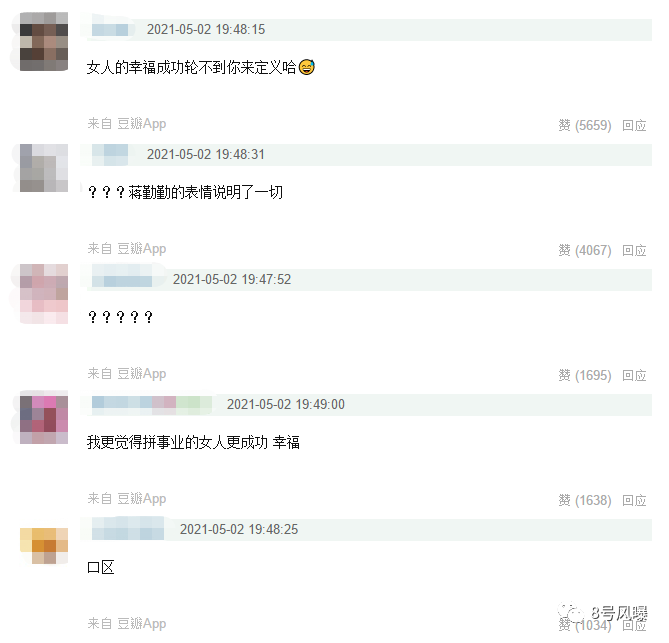Reply to the 19:47:52 comment
669x643 pixels.
coord(634,375)
